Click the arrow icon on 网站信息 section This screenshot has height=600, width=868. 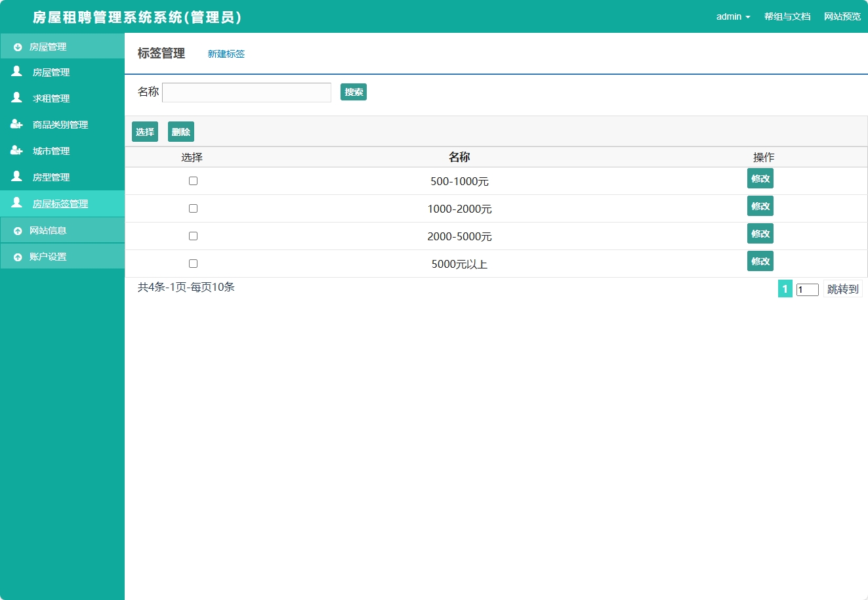coord(18,231)
